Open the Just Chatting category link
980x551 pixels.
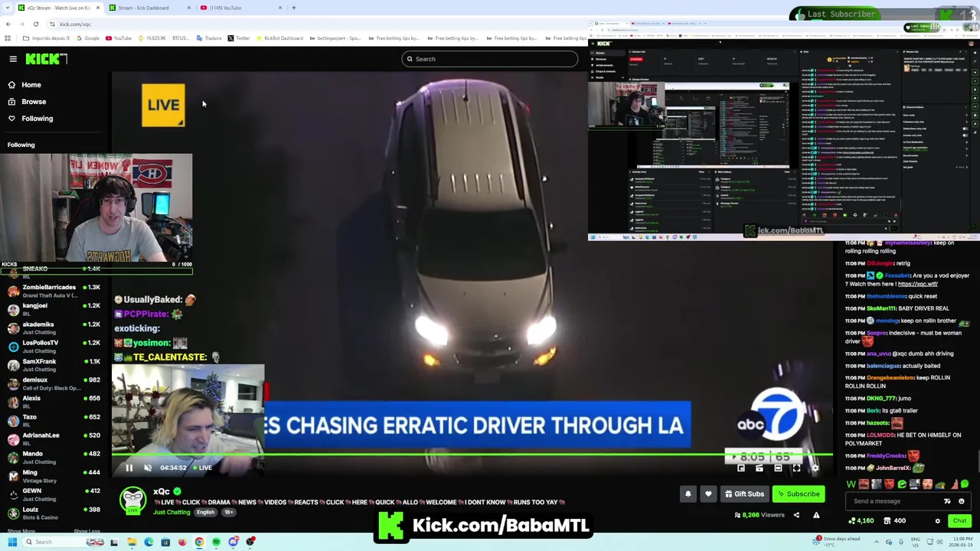171,512
